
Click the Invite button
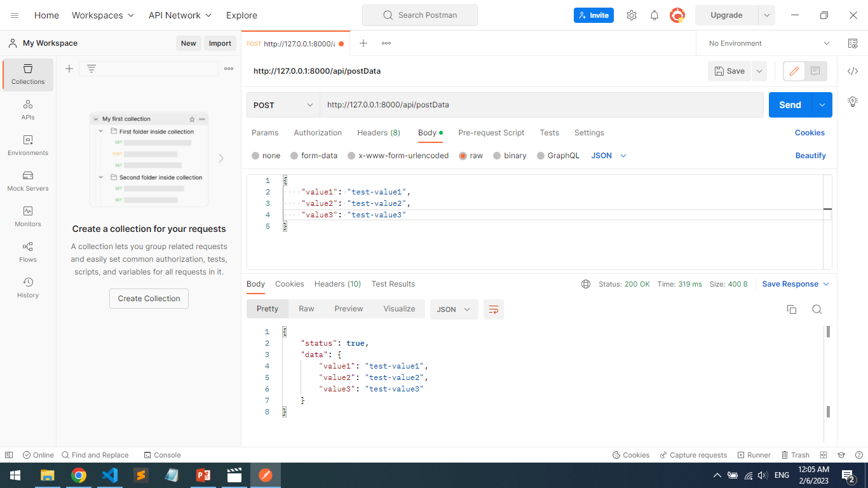click(593, 15)
